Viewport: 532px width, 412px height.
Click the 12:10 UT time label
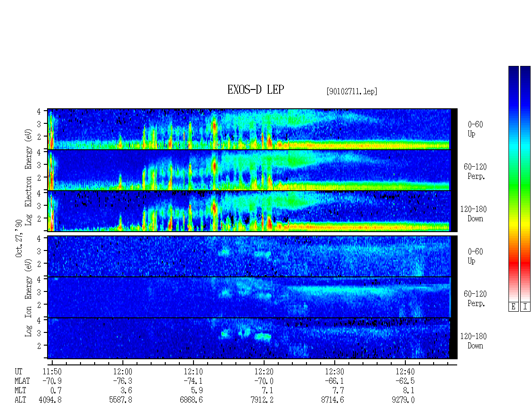[193, 372]
